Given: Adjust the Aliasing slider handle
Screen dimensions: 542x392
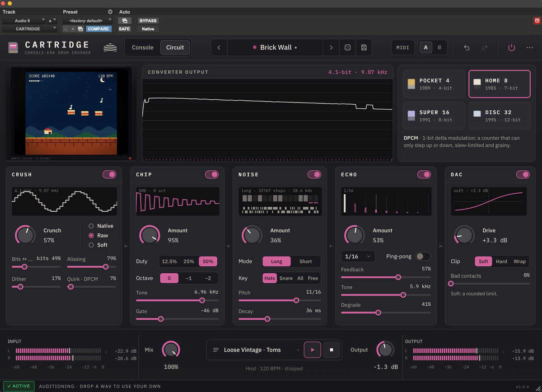Looking at the screenshot, I should (x=106, y=267).
